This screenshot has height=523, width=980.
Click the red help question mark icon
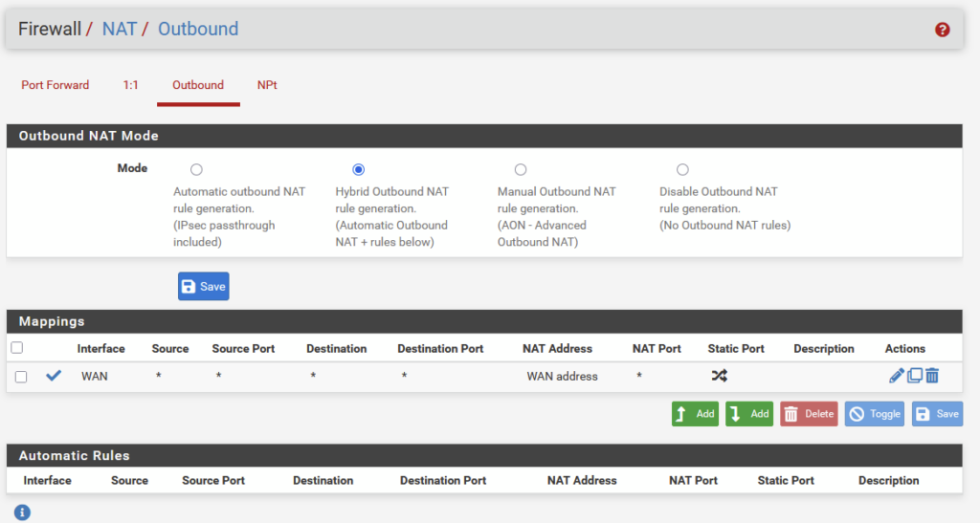(x=942, y=30)
